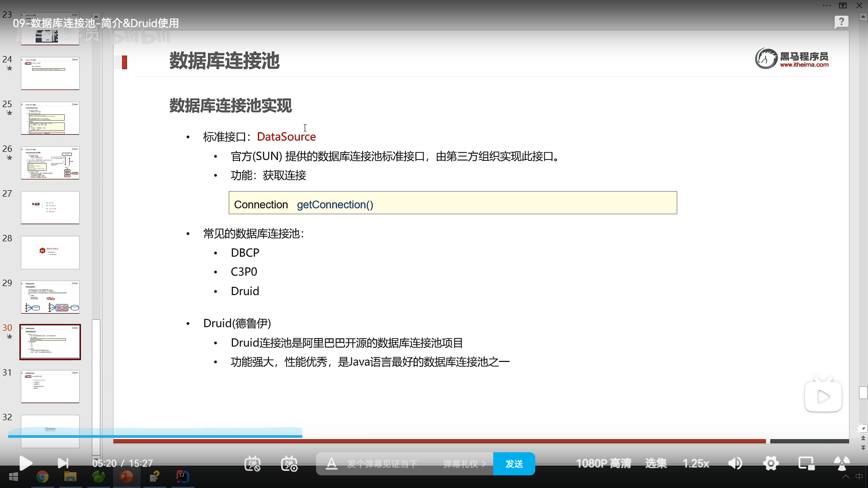The image size is (868, 488).
Task: Click the question mark help icon
Action: [841, 22]
